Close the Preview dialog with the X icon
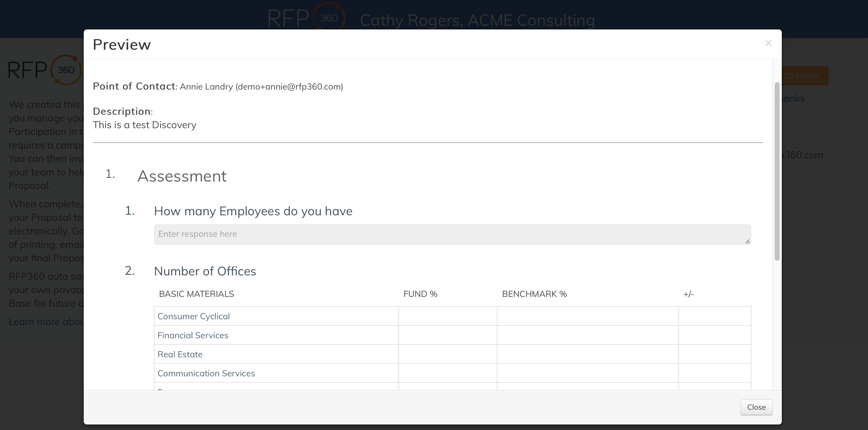 click(768, 43)
